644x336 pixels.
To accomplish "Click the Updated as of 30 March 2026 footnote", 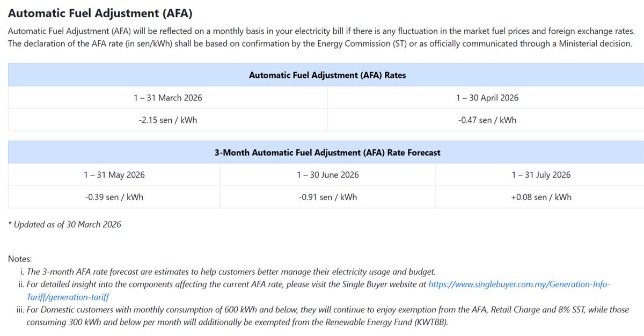I will [x=65, y=224].
